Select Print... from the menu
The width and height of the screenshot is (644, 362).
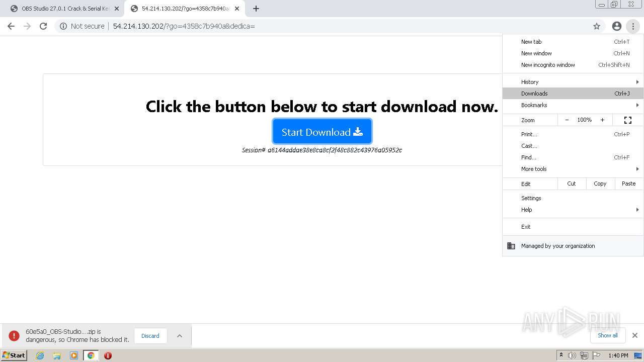(573, 134)
